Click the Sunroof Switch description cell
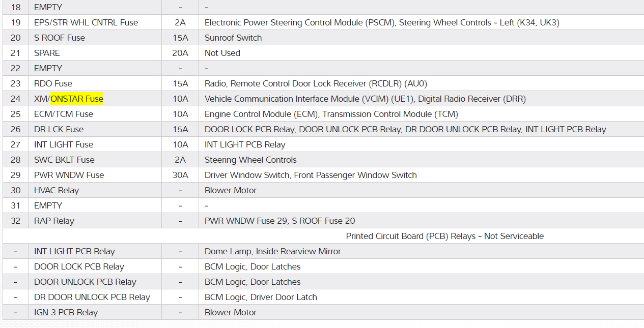 [233, 38]
